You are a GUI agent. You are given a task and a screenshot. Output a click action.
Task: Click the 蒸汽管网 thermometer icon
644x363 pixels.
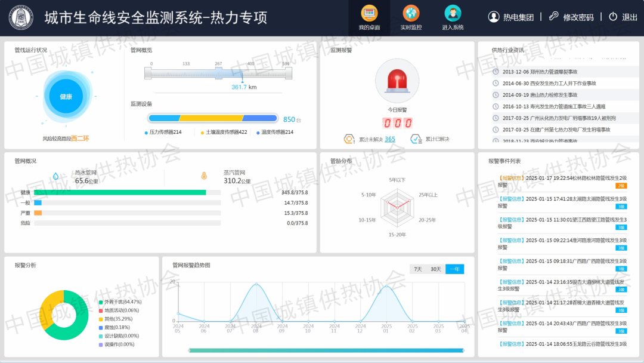(204, 176)
